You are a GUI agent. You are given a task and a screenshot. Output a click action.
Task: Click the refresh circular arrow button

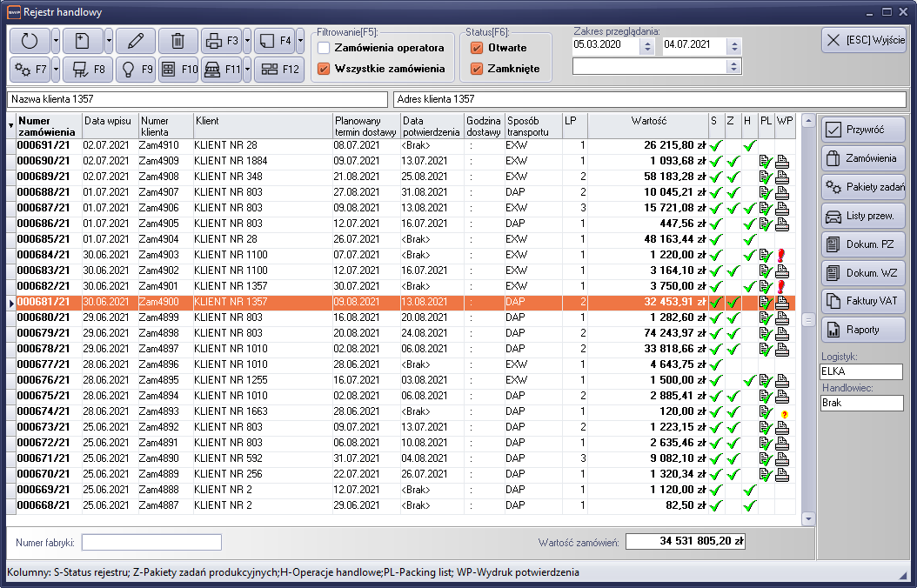[x=30, y=40]
